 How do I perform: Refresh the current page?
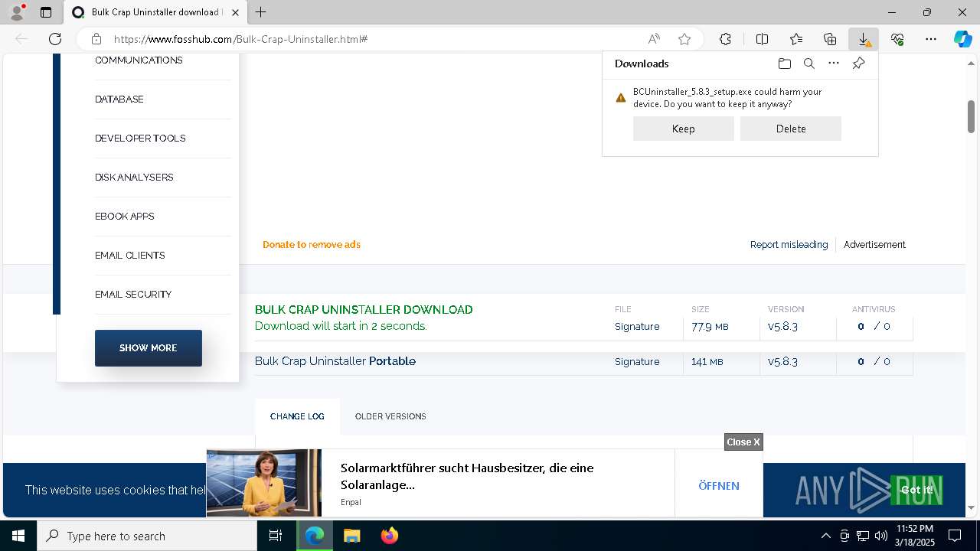point(55,39)
